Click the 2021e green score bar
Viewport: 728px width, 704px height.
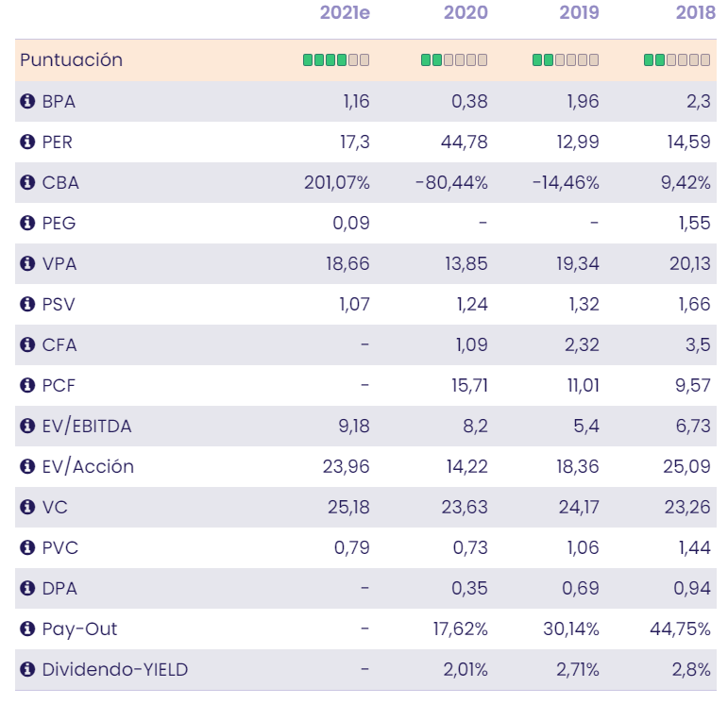[336, 60]
